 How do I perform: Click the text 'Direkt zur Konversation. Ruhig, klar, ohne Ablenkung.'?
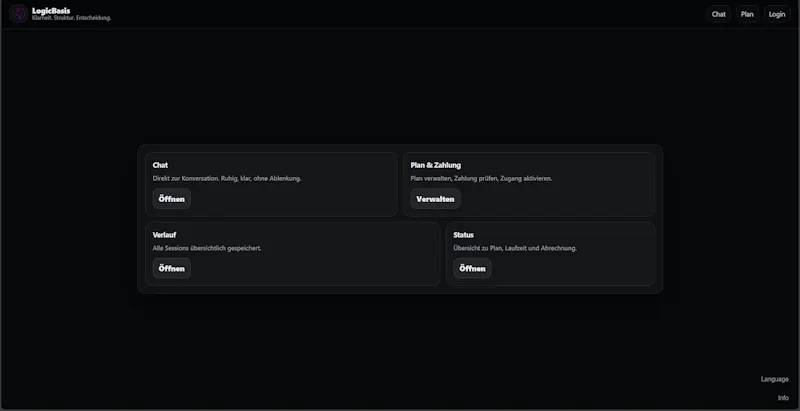(x=227, y=178)
